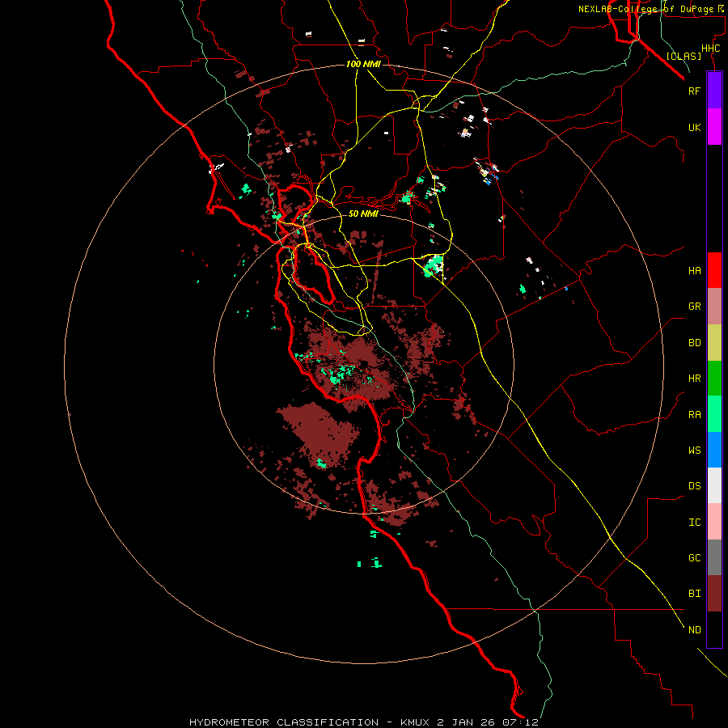Click the 100 NMI range ring label
728x728 pixels.
[363, 64]
